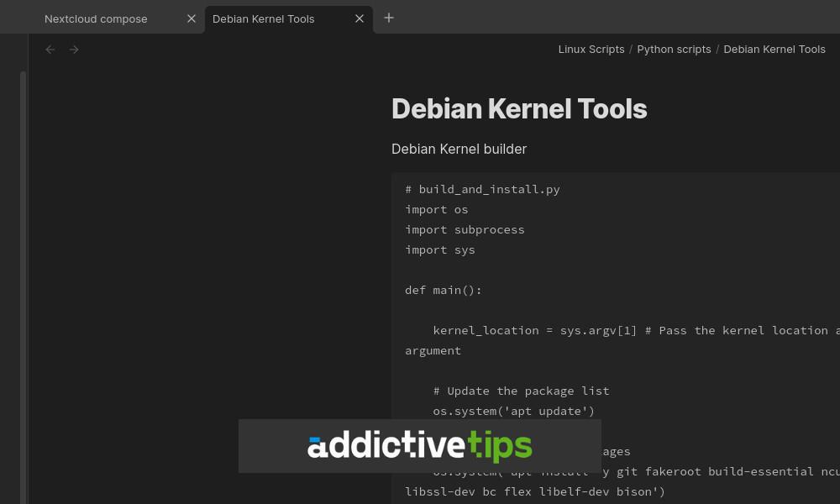Click the import subprocess line

click(465, 229)
